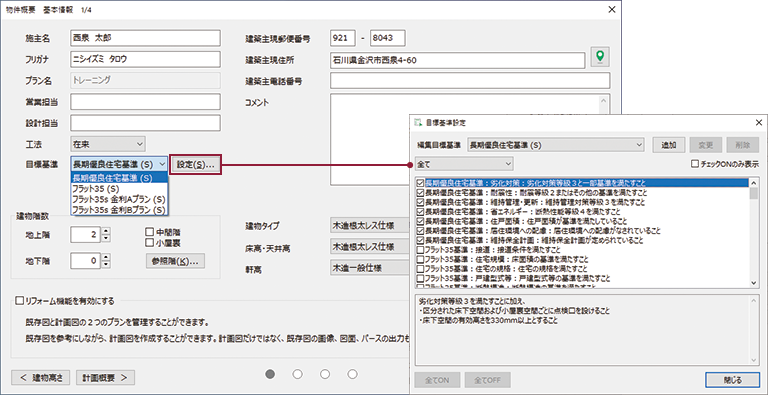Go back with the 建物高さ button

pyautogui.click(x=41, y=377)
